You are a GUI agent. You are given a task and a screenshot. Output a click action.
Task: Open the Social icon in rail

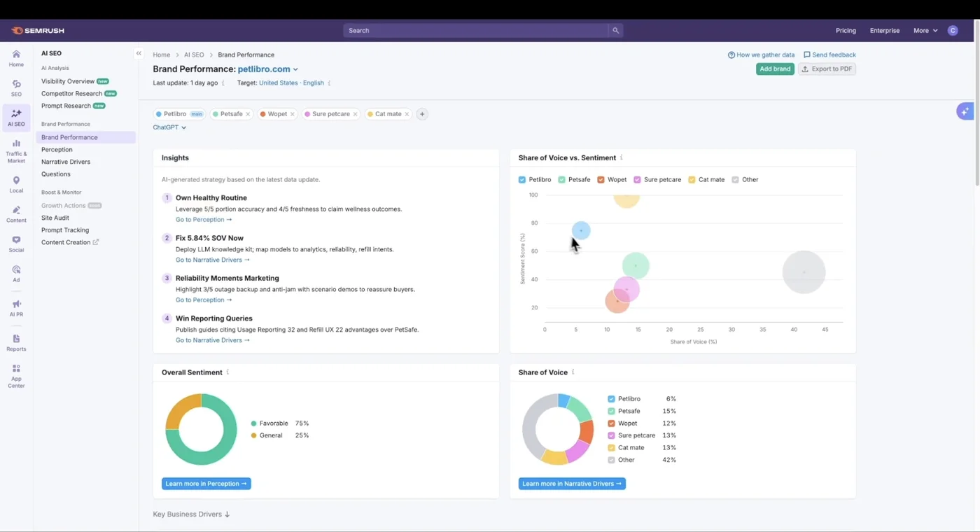[x=16, y=240]
